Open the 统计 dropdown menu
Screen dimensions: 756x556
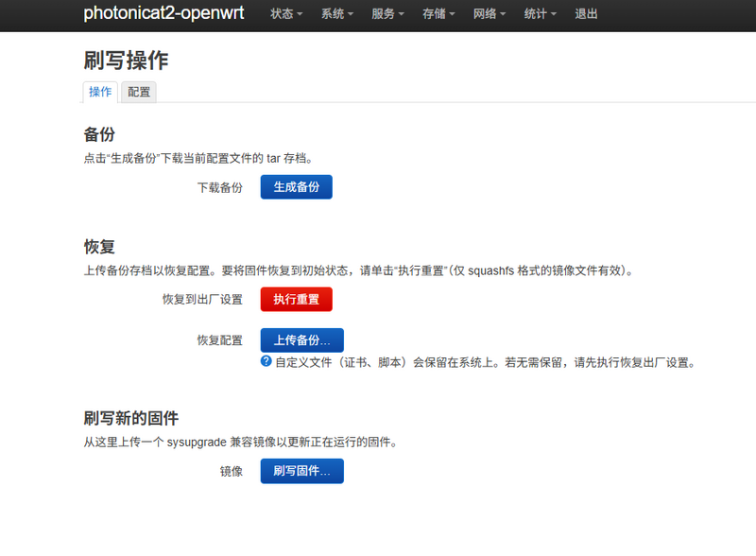[x=541, y=14]
